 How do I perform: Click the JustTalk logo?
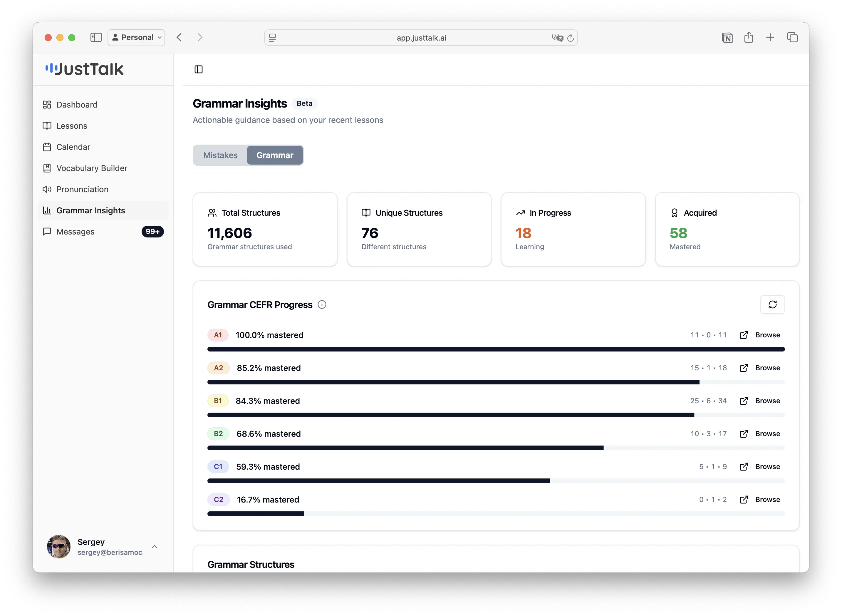84,69
